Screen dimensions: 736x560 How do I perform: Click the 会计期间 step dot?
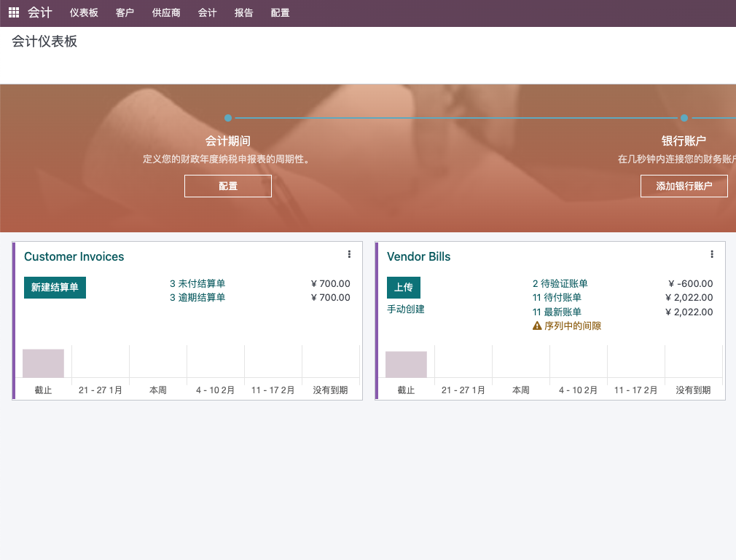point(228,118)
